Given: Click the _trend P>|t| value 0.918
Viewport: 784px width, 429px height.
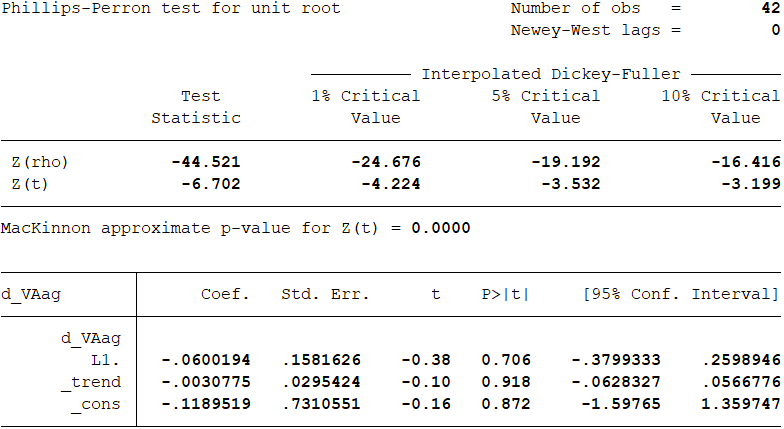Looking at the screenshot, I should click(x=506, y=382).
